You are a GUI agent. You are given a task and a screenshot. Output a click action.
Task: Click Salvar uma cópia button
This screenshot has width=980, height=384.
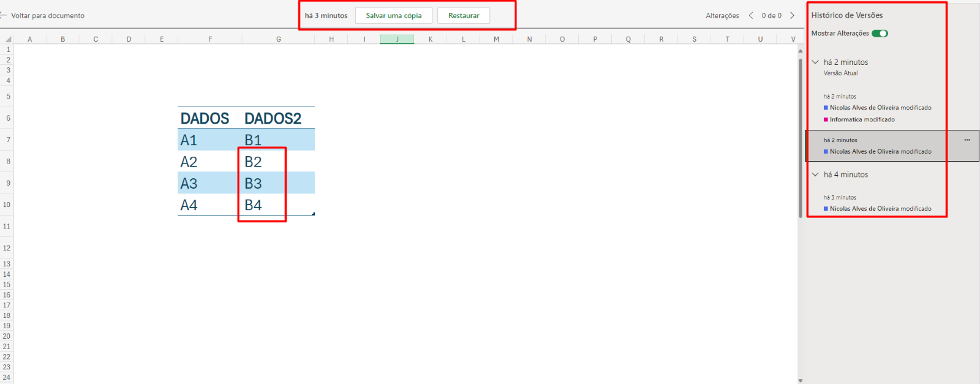click(393, 15)
